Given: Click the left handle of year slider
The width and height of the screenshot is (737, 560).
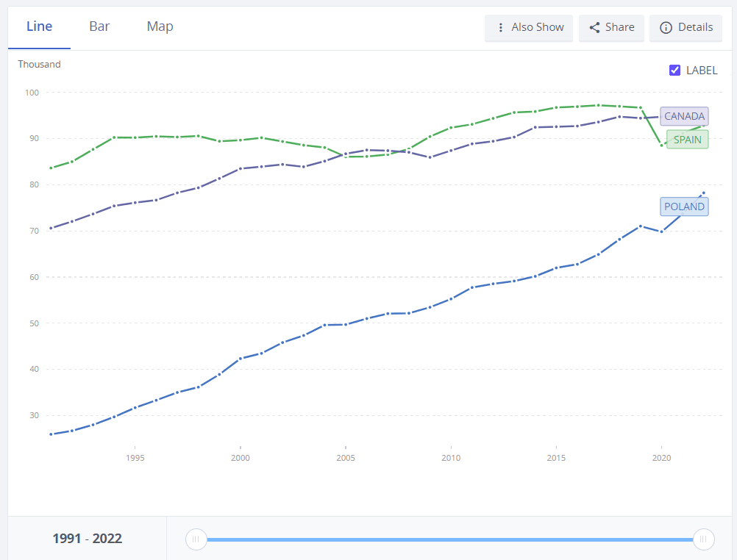Looking at the screenshot, I should click(196, 539).
